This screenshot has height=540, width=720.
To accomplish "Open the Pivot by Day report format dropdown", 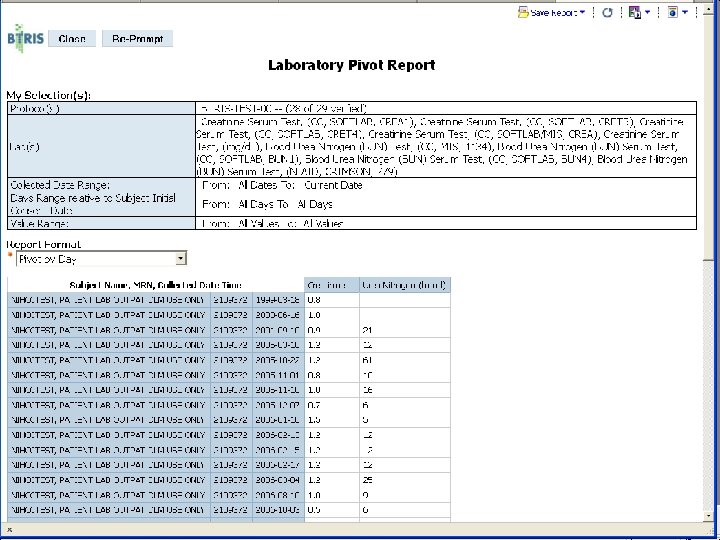I will [181, 259].
